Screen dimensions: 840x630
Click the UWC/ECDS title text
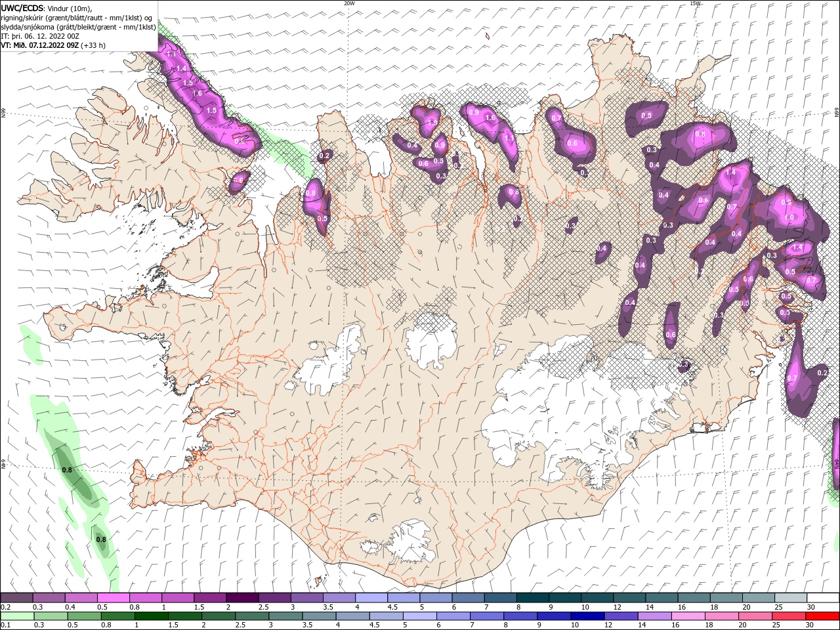pyautogui.click(x=23, y=8)
